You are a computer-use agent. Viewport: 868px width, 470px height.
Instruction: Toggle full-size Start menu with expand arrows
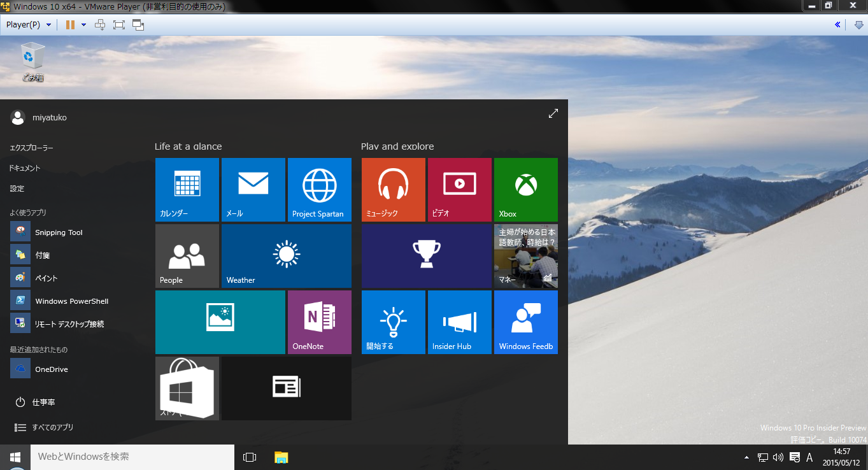coord(553,113)
